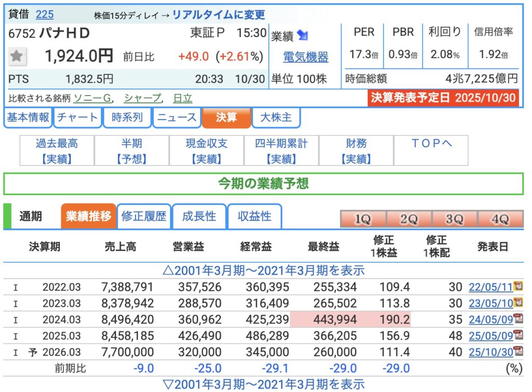
Task: Open the PDF icon beside 24/05/09
Action: [517, 319]
